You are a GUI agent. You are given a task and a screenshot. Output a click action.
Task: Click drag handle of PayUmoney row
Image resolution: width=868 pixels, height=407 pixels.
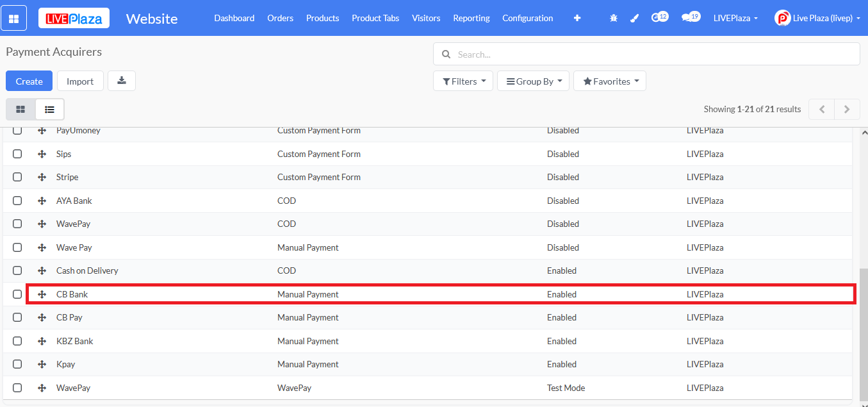click(42, 131)
